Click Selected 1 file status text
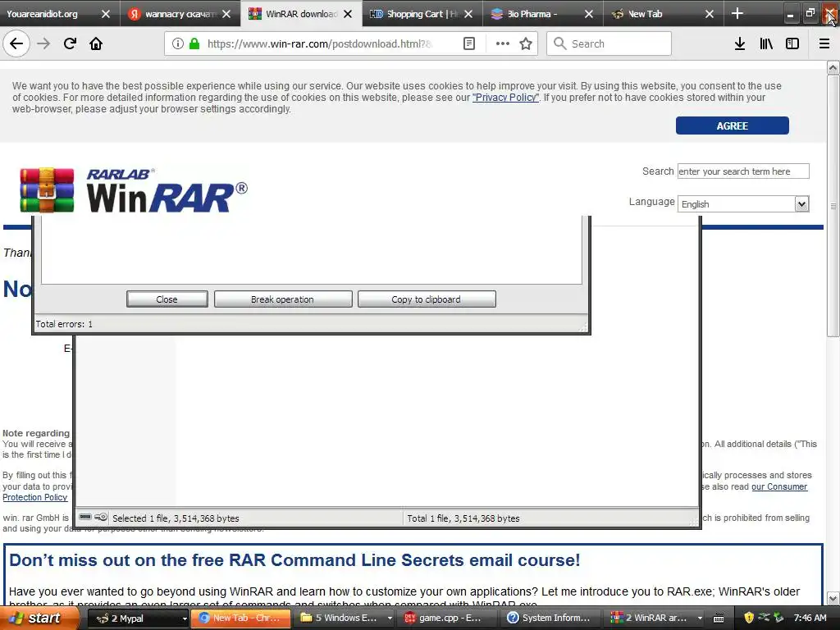The height and width of the screenshot is (630, 840). pos(176,518)
